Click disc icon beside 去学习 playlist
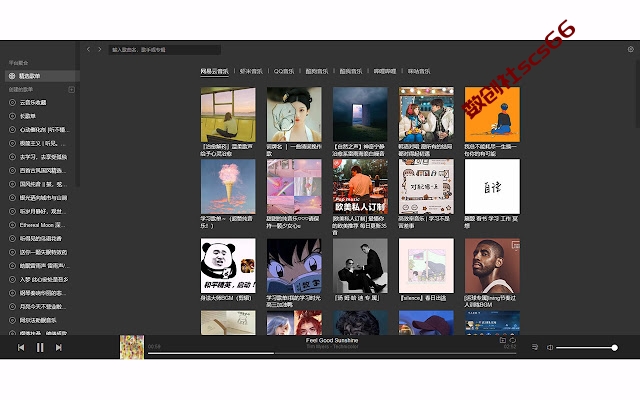 pyautogui.click(x=12, y=157)
